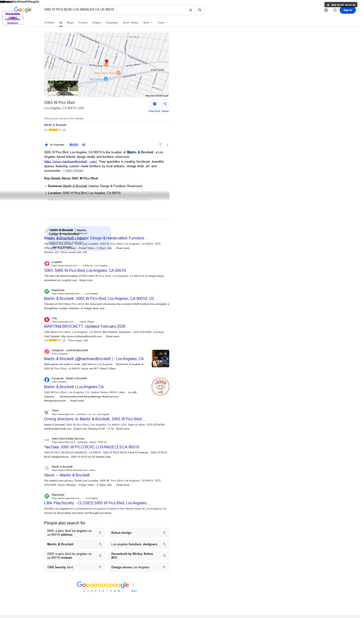This screenshot has width=364, height=618.
Task: Click The Pottery map marker
Action: tap(107, 80)
